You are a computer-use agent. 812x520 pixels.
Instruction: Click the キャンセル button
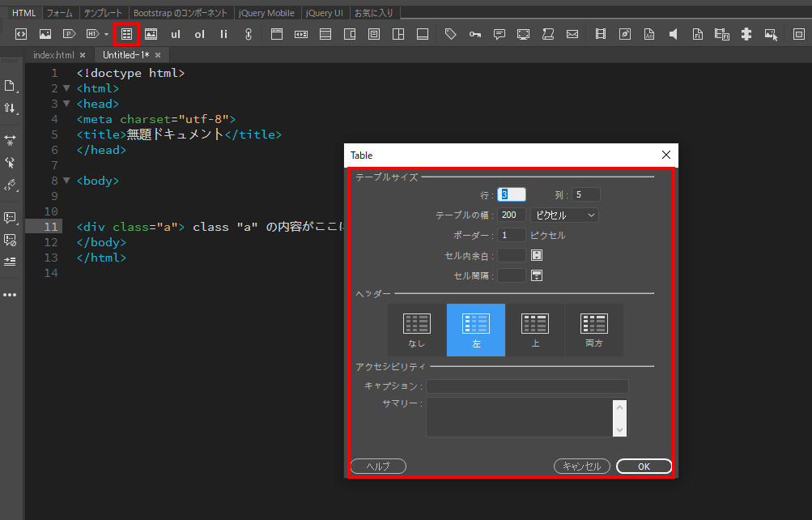click(581, 467)
